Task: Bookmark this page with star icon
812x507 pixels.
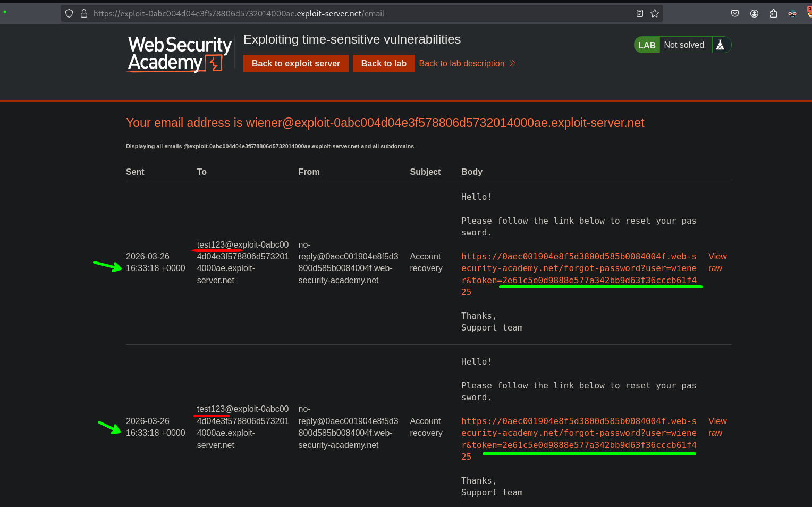Action: click(655, 13)
